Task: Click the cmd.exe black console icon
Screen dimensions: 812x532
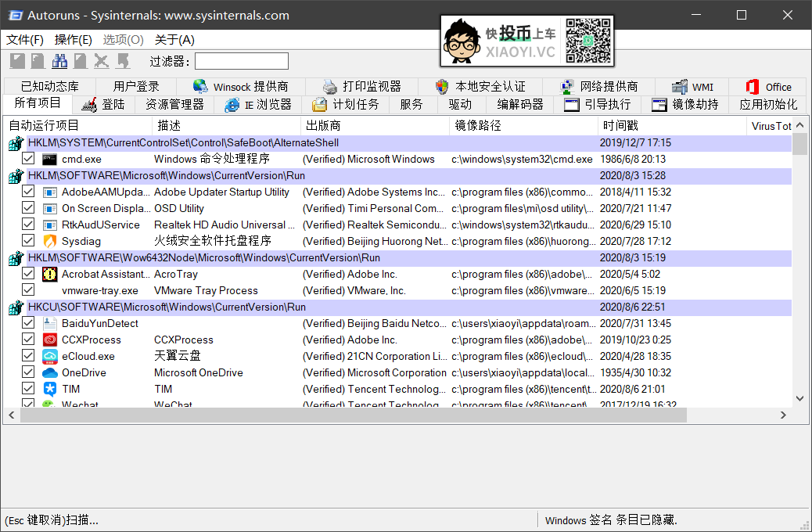Action: [x=50, y=159]
